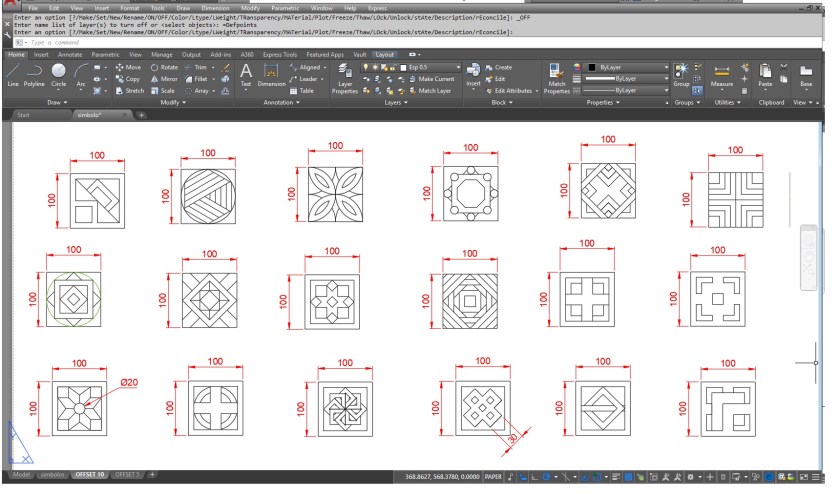Open the Parametric ribbon tab
The width and height of the screenshot is (840, 495).
coord(105,55)
